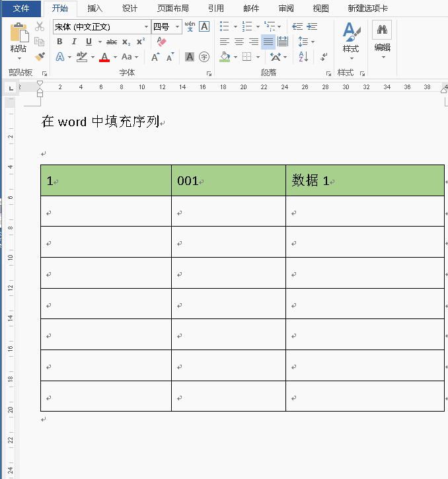Click the distributed alignment icon
Image resolution: width=448 pixels, height=479 pixels.
click(x=283, y=42)
